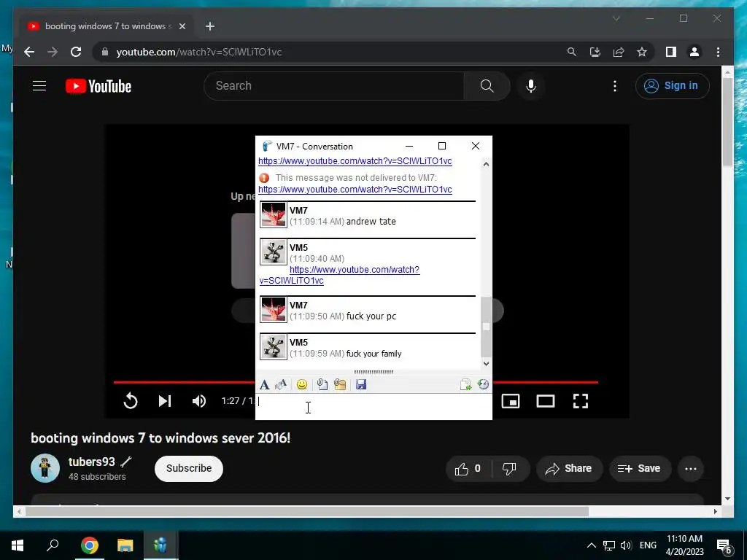The height and width of the screenshot is (560, 747).
Task: Subscribe to tubers93 channel
Action: (189, 469)
